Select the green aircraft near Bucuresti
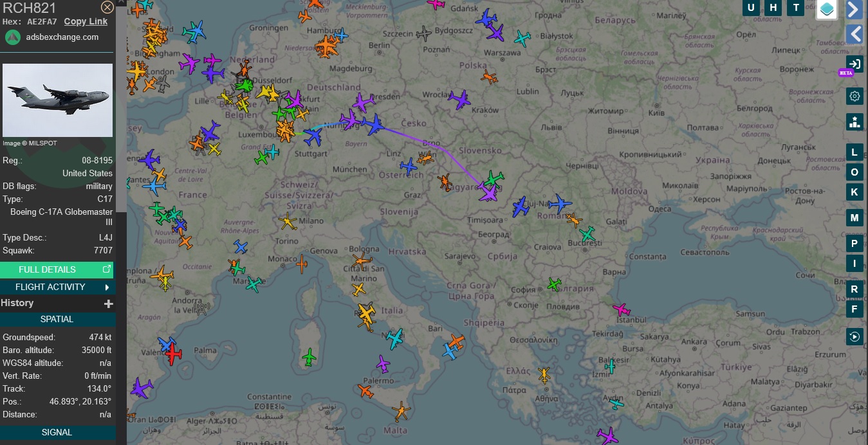Viewport: 868px width, 445px height. click(x=587, y=234)
